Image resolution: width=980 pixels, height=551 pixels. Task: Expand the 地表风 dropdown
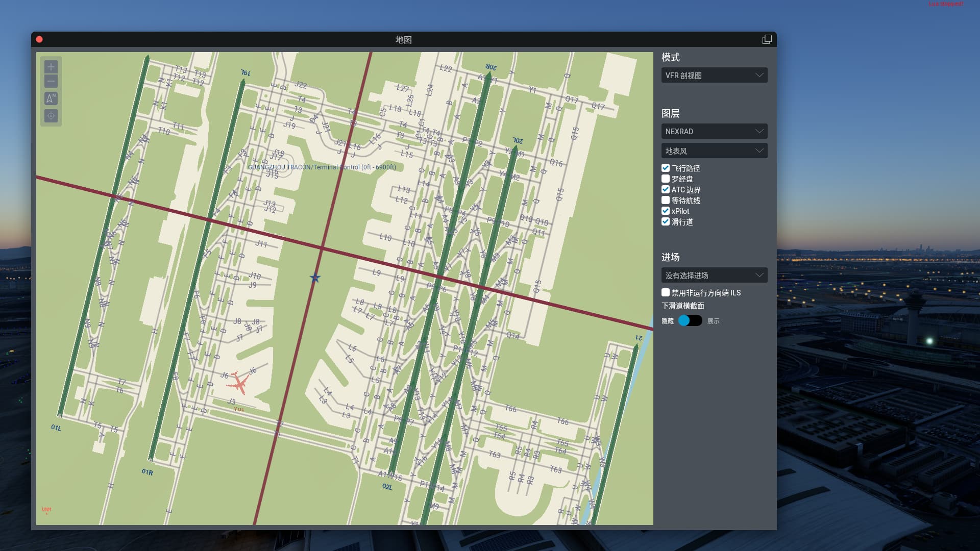[714, 151]
